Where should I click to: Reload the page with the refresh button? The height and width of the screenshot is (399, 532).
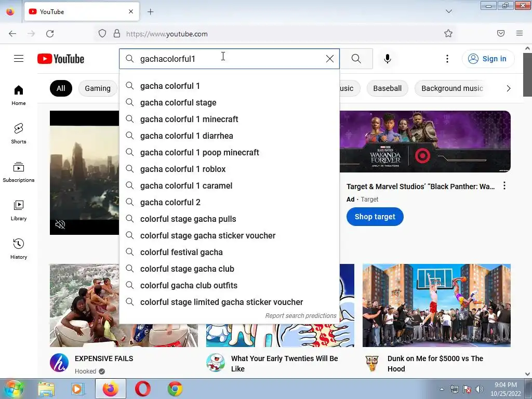(x=50, y=34)
